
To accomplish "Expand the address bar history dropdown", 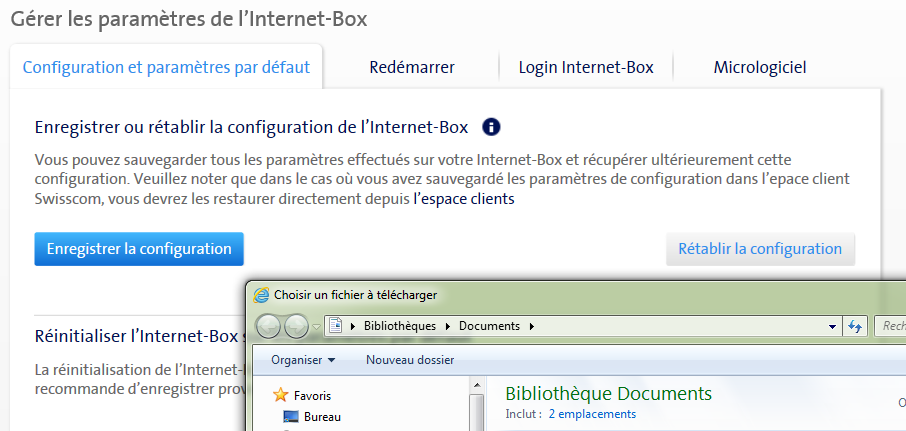I will tap(832, 326).
